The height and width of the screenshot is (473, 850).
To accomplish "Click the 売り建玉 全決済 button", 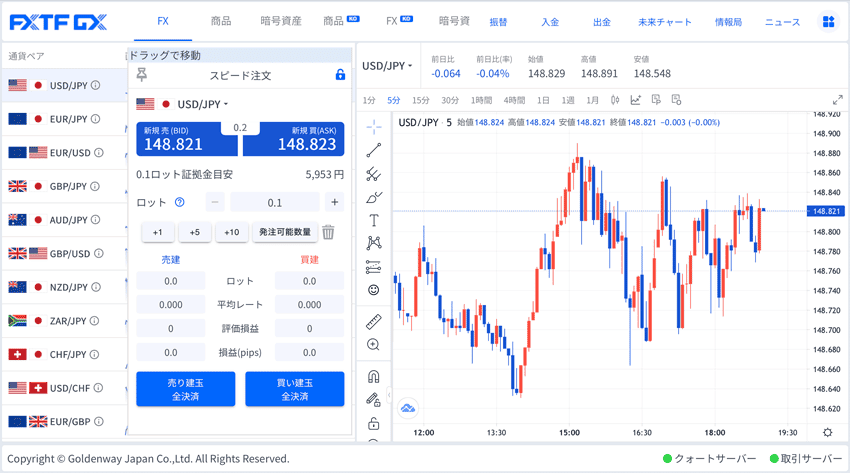I will click(186, 389).
